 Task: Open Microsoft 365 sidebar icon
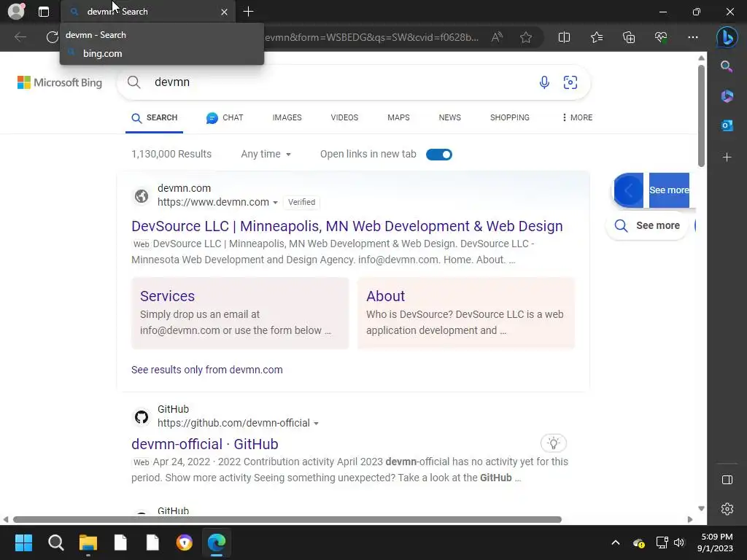click(727, 96)
